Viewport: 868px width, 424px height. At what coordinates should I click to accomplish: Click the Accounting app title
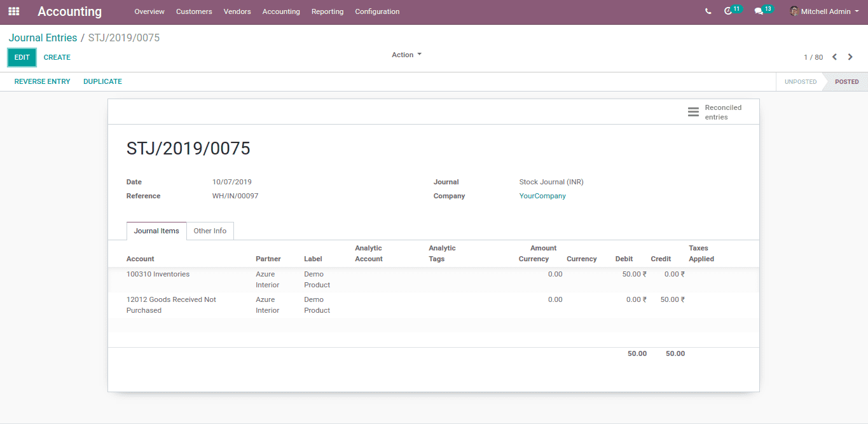pos(69,11)
